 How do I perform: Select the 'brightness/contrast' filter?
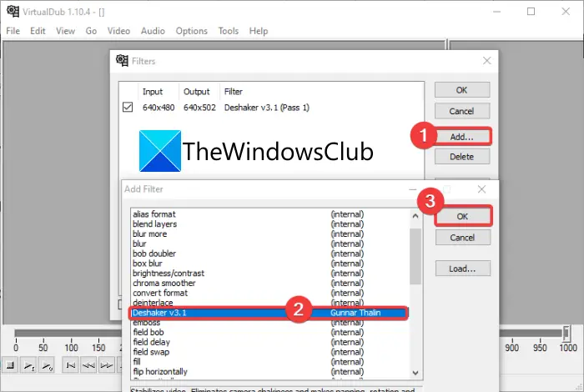click(270, 274)
